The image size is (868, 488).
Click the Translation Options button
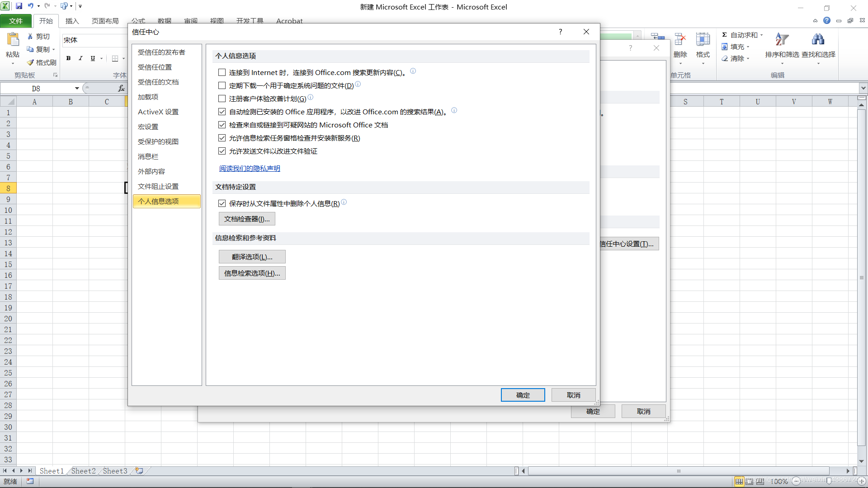pos(252,257)
